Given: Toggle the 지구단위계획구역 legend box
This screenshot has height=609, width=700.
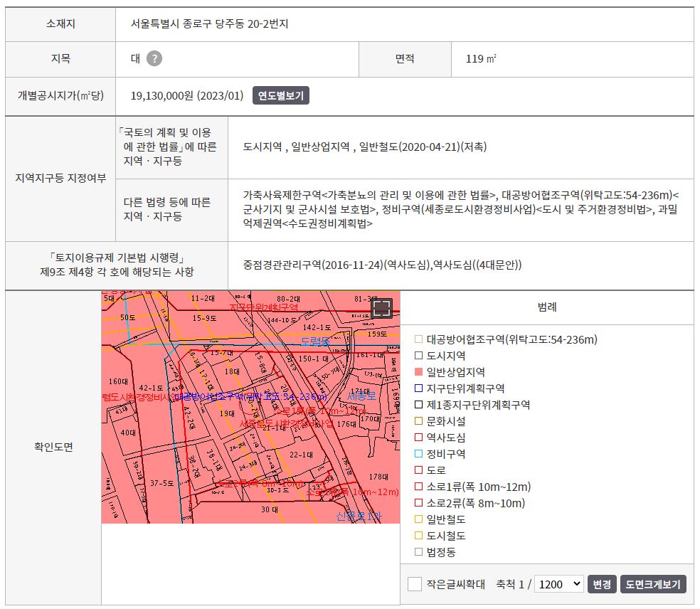Looking at the screenshot, I should (x=418, y=388).
